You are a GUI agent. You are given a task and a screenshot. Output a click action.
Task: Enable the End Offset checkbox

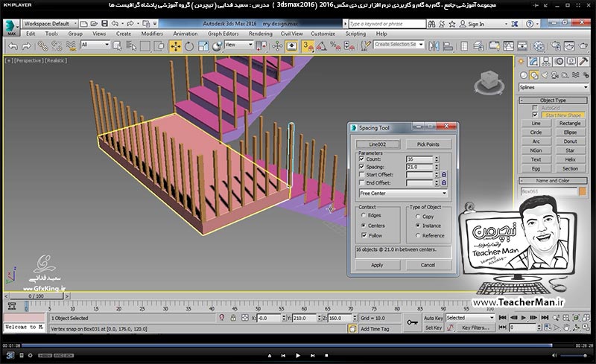(x=361, y=183)
